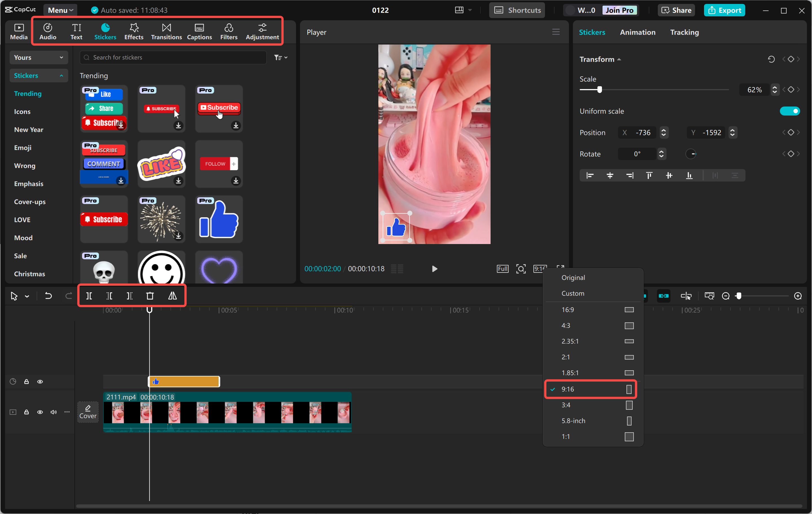Disable the Uniform scale toggle
The image size is (812, 514).
pos(790,111)
